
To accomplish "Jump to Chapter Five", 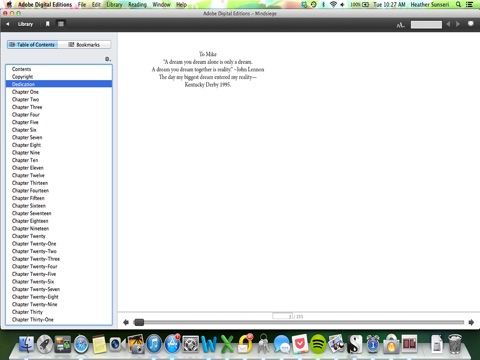I will (59, 122).
